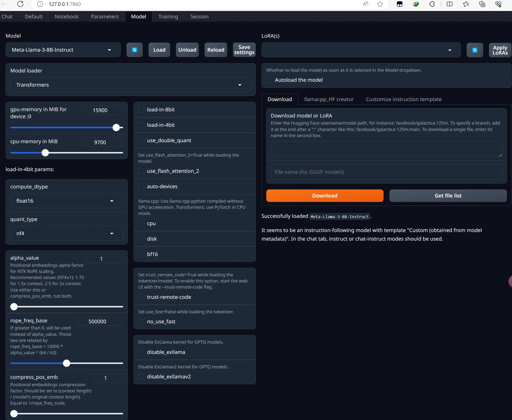Click the read aloud icon
The height and width of the screenshot is (420, 512).
coord(365,4)
